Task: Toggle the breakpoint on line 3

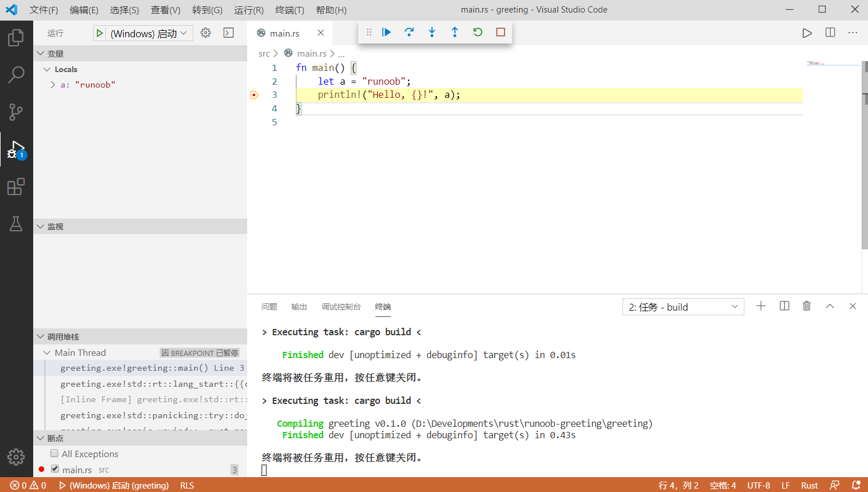Action: click(x=255, y=95)
